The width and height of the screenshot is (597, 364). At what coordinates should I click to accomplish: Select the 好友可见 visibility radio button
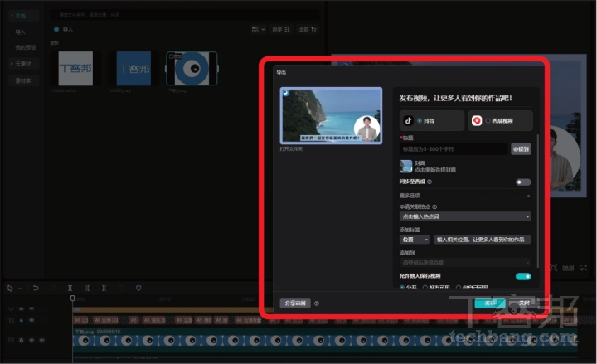point(425,287)
